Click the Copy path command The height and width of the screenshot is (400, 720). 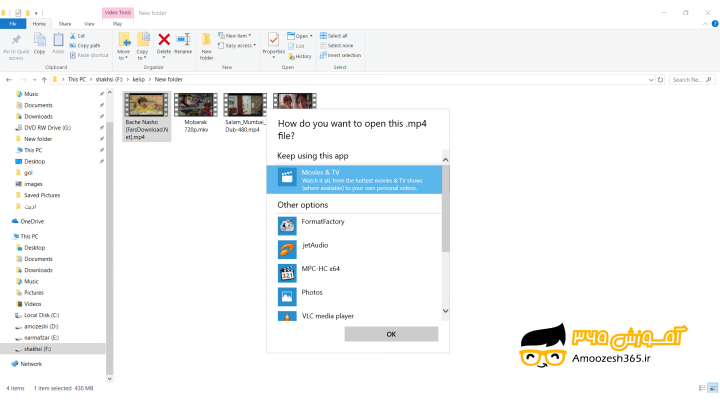pyautogui.click(x=84, y=45)
